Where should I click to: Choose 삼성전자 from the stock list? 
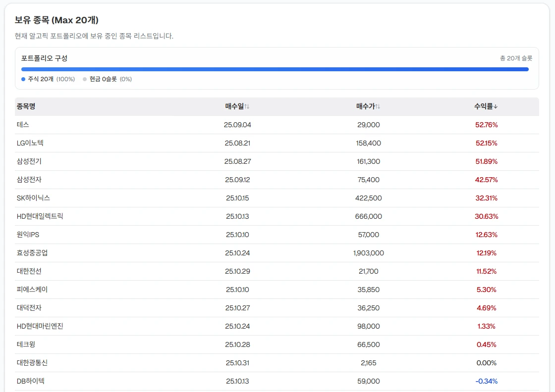pos(29,180)
